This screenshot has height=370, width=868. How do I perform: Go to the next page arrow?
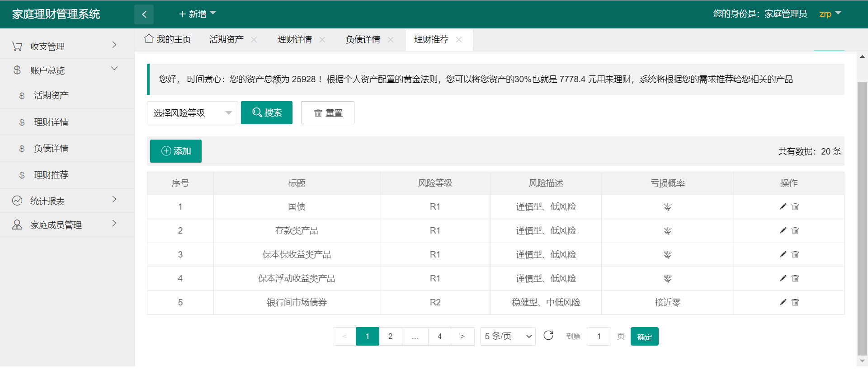(x=462, y=336)
